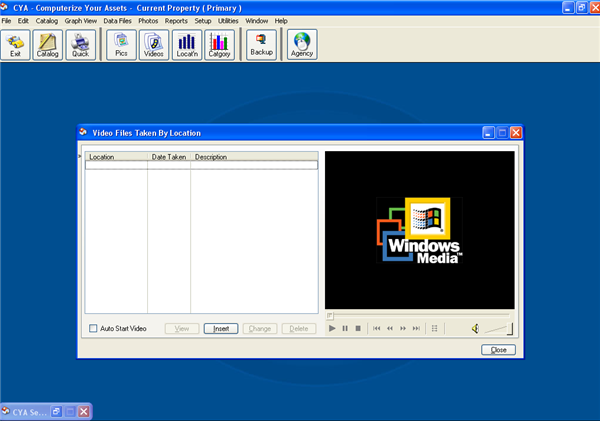Open the Catgory chart icon
The height and width of the screenshot is (421, 600).
coord(219,45)
